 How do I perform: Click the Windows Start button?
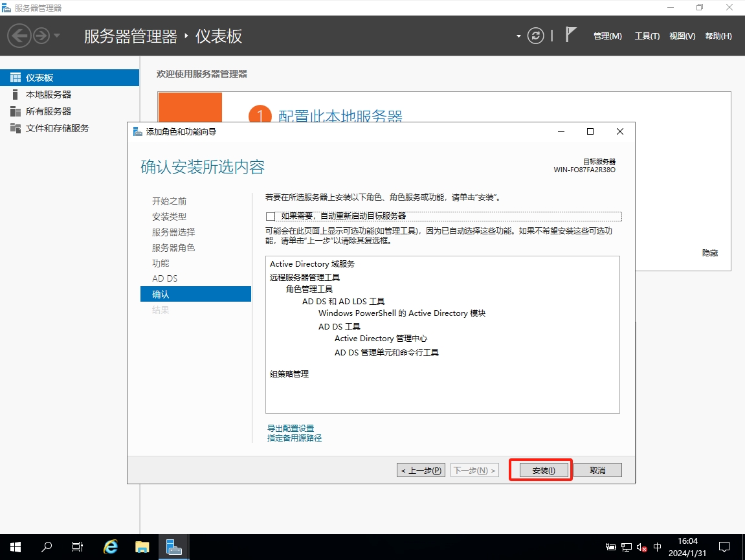[16, 547]
